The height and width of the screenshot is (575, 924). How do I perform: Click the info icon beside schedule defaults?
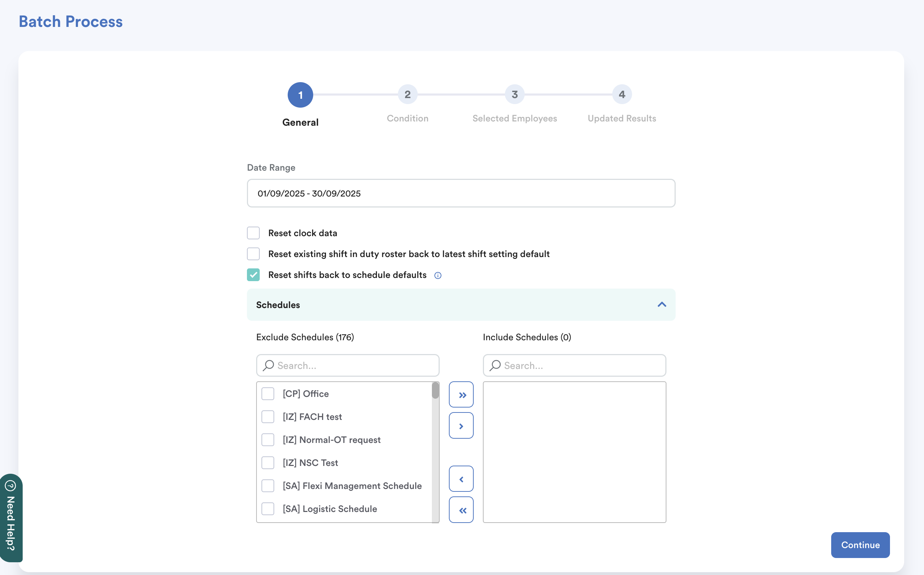pyautogui.click(x=438, y=275)
